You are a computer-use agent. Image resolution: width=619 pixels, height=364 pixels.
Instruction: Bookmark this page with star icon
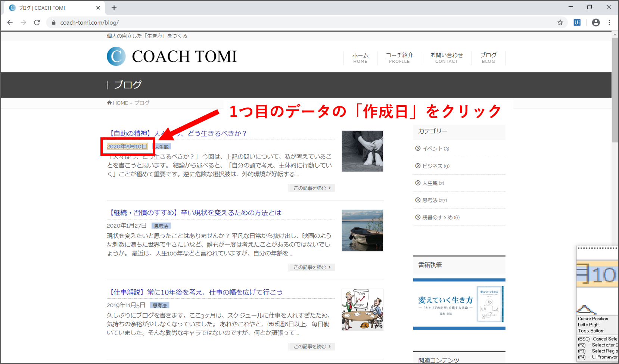560,22
